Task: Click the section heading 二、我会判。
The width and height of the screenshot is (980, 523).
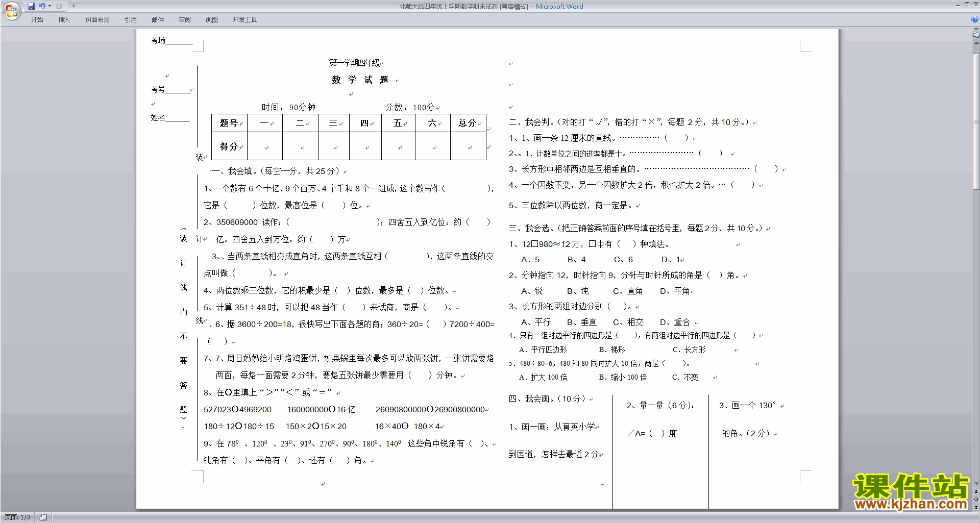Action: click(x=533, y=122)
